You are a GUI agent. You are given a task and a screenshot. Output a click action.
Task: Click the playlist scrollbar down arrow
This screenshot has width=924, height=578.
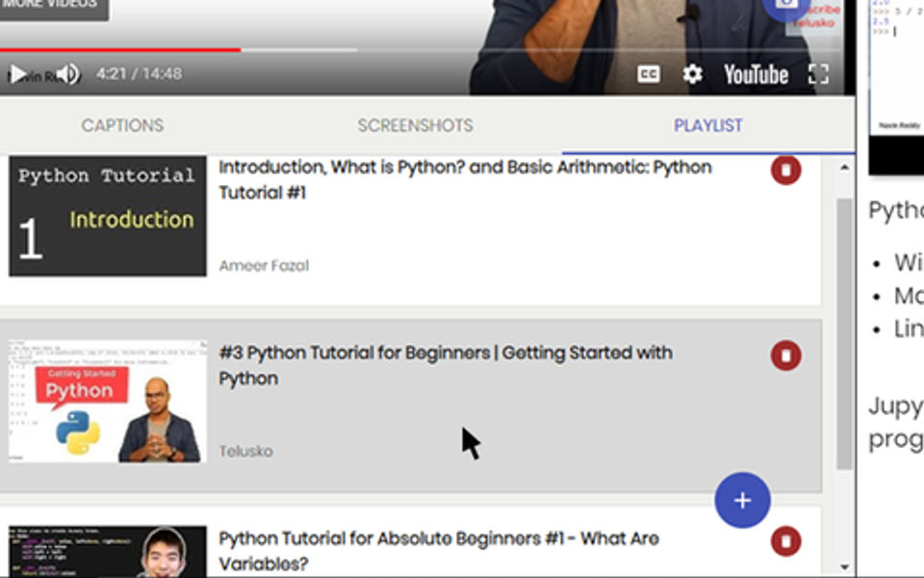click(844, 566)
